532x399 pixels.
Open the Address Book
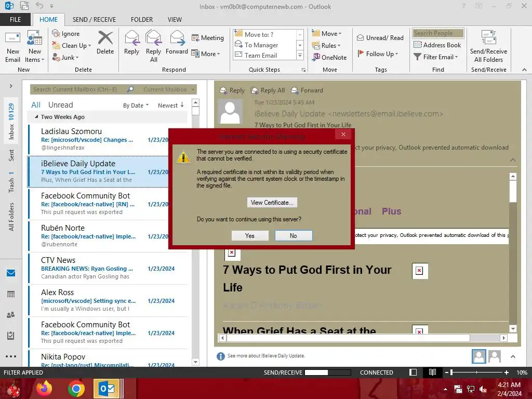(437, 45)
